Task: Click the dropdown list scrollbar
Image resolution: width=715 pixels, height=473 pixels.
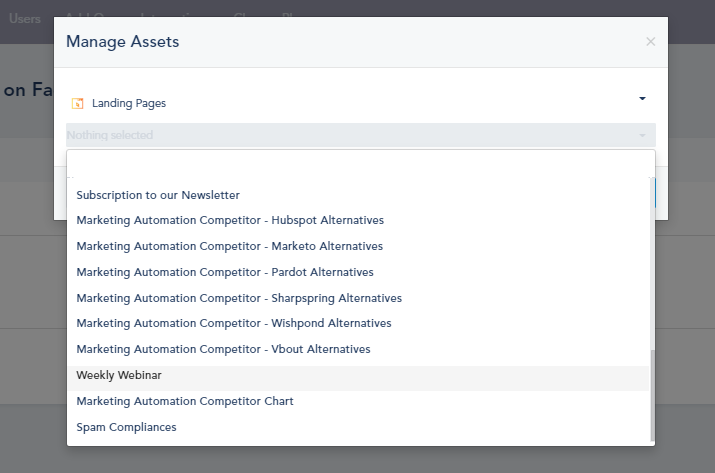Action: click(652, 395)
